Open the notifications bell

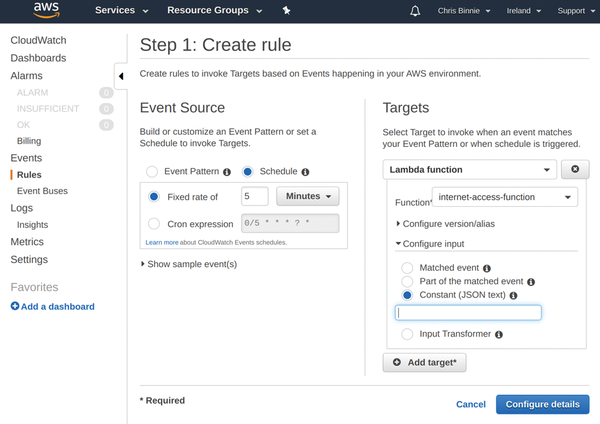coord(415,11)
